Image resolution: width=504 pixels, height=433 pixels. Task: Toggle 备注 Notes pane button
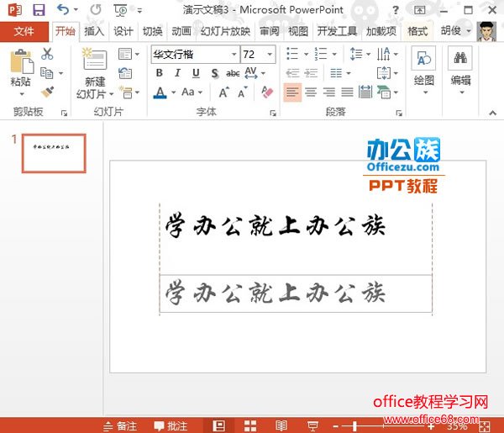[x=120, y=426]
